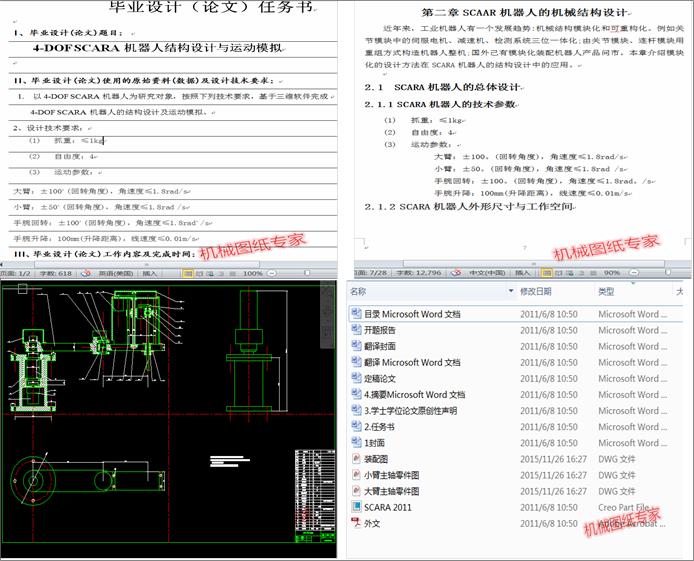Screen dimensions: 694x561
Task: Click heading 2.1.2 SCARA 机器人外形尺寸与工作空间
Action: coord(470,206)
